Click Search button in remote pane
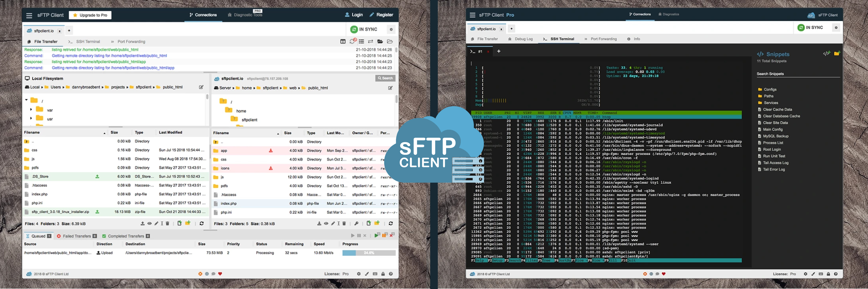 click(x=385, y=78)
